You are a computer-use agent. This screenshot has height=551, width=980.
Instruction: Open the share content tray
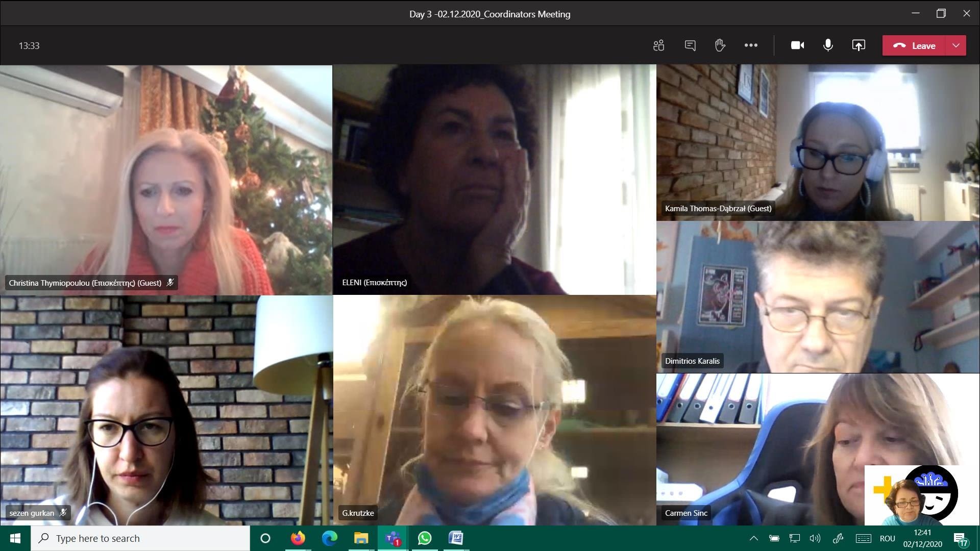tap(859, 45)
